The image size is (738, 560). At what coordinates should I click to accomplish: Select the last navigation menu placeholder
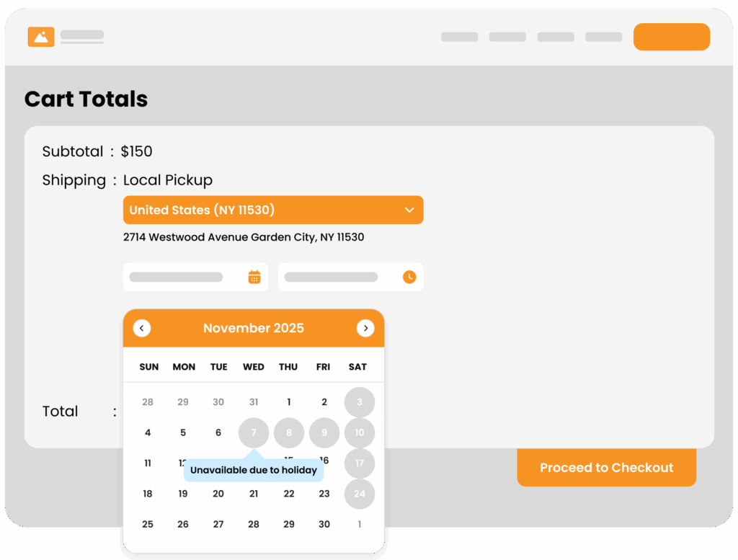(603, 37)
